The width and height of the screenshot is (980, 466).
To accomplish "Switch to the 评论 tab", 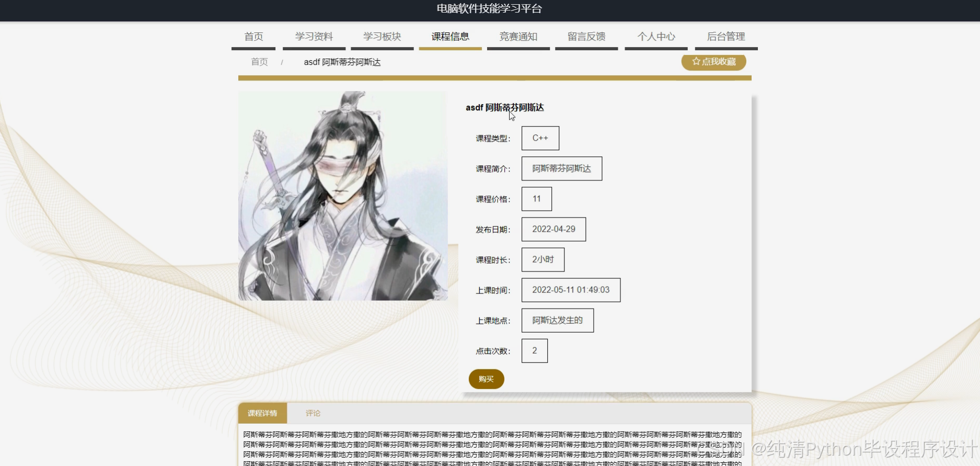I will [x=313, y=413].
